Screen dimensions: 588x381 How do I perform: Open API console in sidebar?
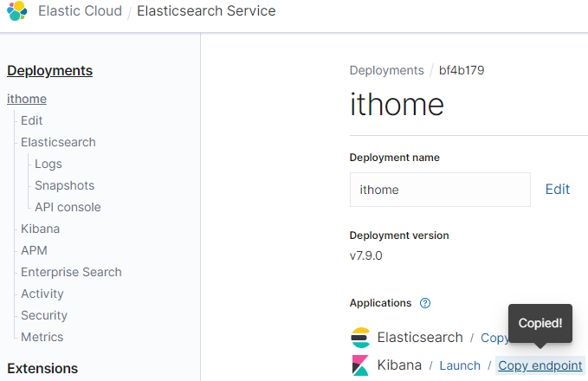pos(68,207)
